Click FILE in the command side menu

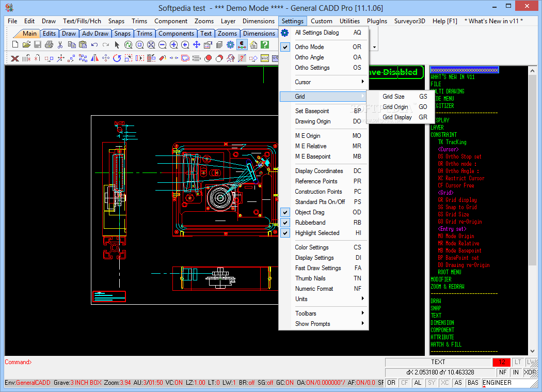tap(436, 84)
